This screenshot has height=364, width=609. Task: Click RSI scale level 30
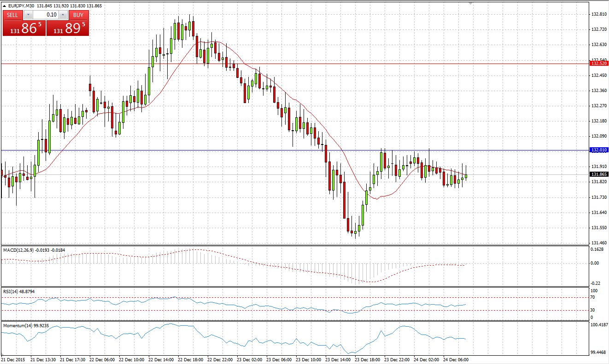593,310
